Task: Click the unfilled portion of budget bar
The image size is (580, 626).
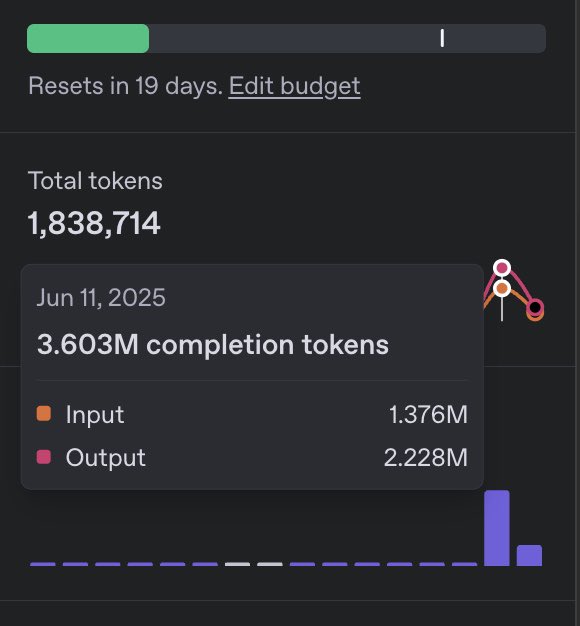Action: click(x=347, y=38)
